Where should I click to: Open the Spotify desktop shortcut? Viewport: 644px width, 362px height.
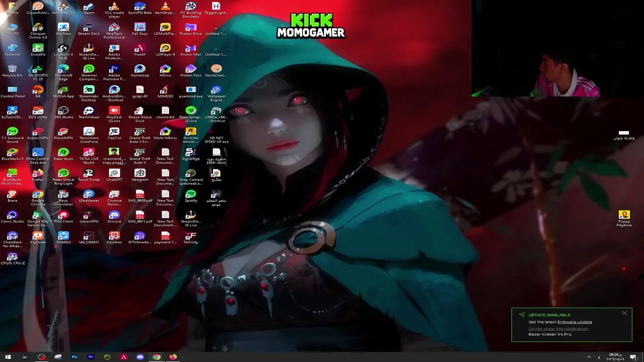[191, 196]
